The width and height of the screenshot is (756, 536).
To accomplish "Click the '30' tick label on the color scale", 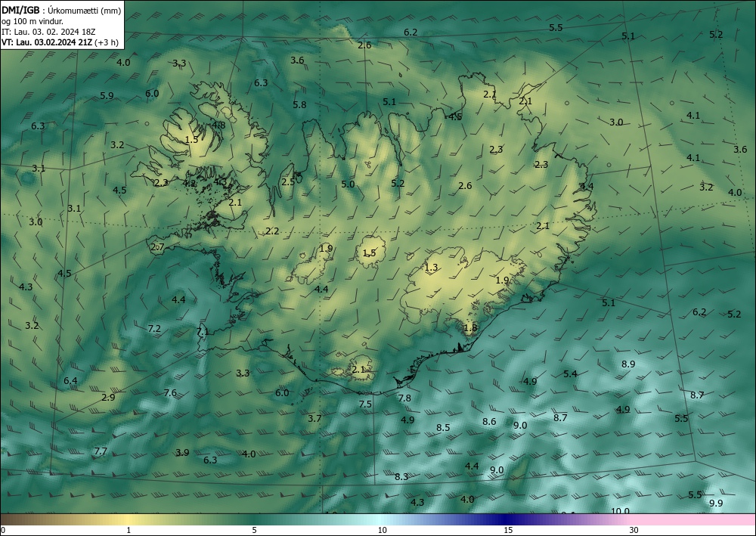I will coord(634,530).
